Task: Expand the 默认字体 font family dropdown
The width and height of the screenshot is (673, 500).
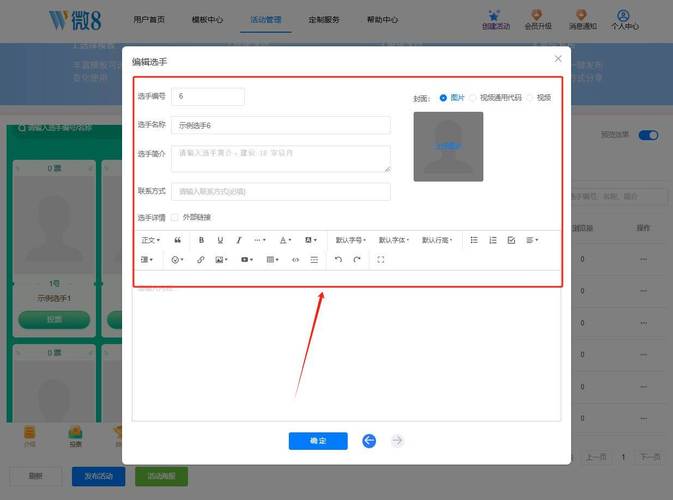Action: [x=394, y=240]
